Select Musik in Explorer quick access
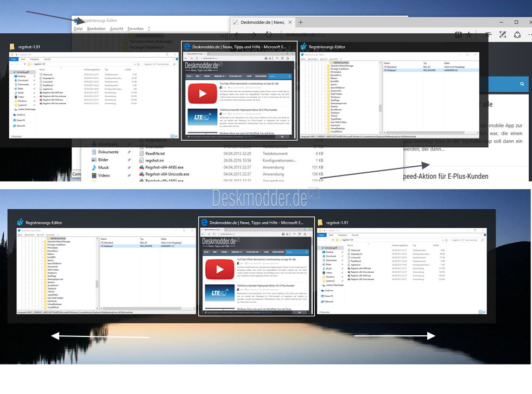This screenshot has width=532, height=394. click(104, 167)
